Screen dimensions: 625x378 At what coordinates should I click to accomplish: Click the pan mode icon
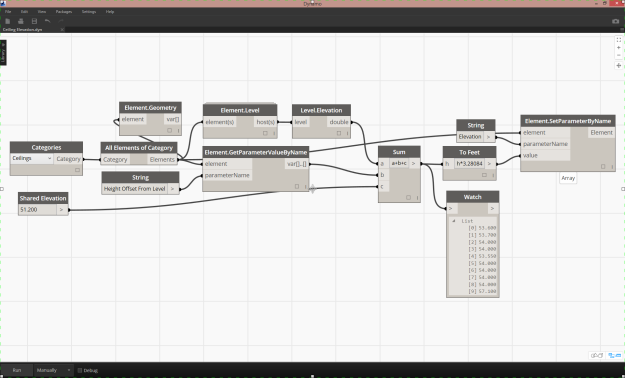click(619, 65)
